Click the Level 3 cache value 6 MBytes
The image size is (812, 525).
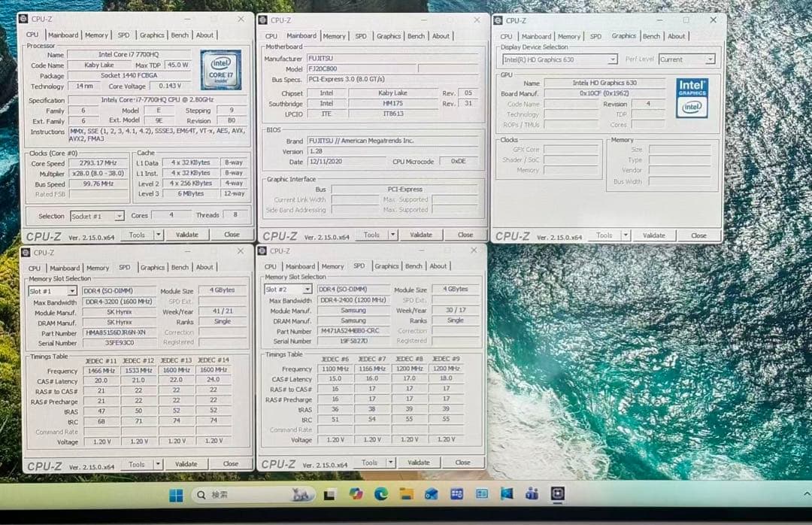190,193
